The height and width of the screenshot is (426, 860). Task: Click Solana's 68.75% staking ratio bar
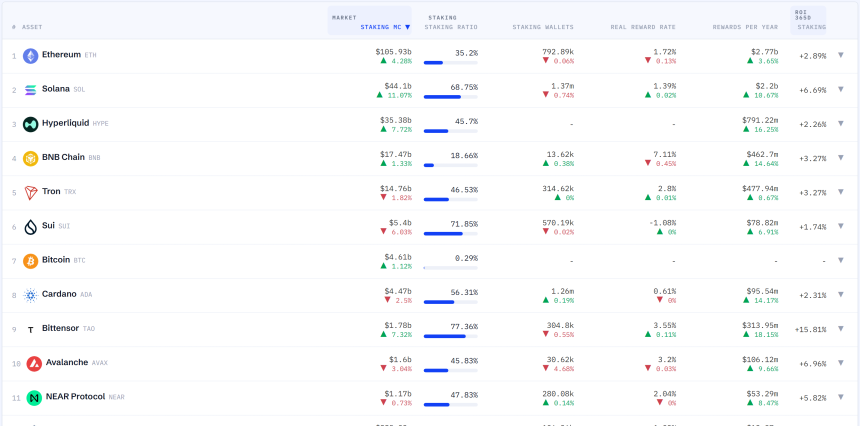(450, 97)
